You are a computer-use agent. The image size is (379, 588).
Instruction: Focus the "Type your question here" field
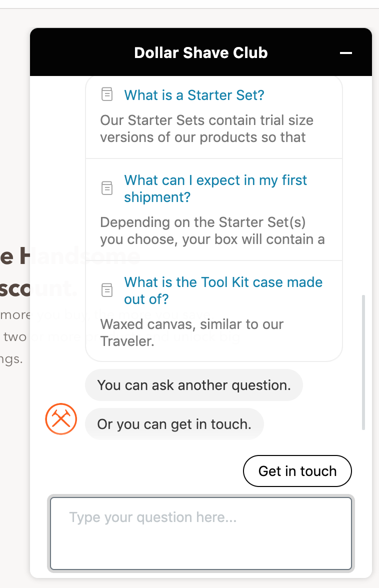click(x=201, y=533)
